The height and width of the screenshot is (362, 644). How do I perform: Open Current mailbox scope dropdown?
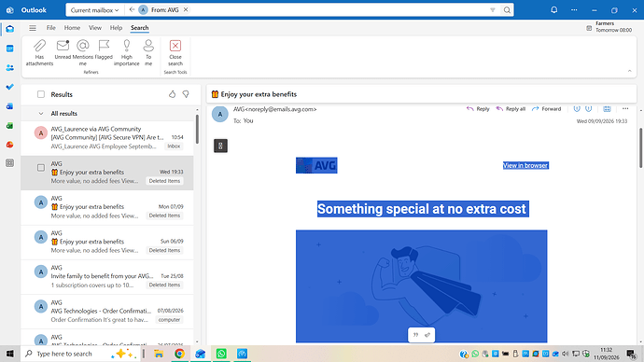point(94,10)
